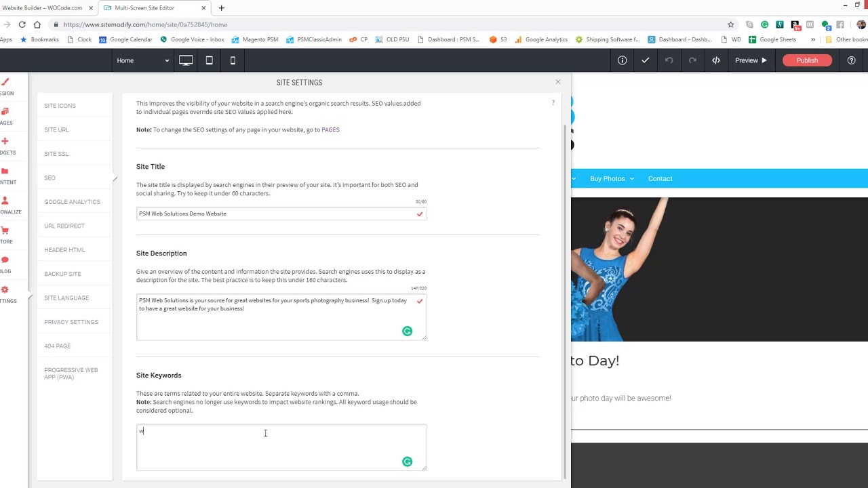
Task: Switch to mobile view icon
Action: [233, 60]
